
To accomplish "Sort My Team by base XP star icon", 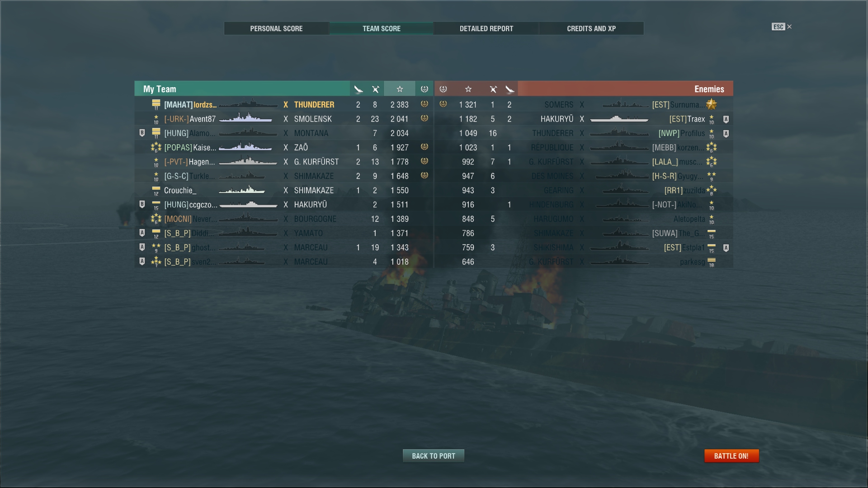I will (400, 89).
